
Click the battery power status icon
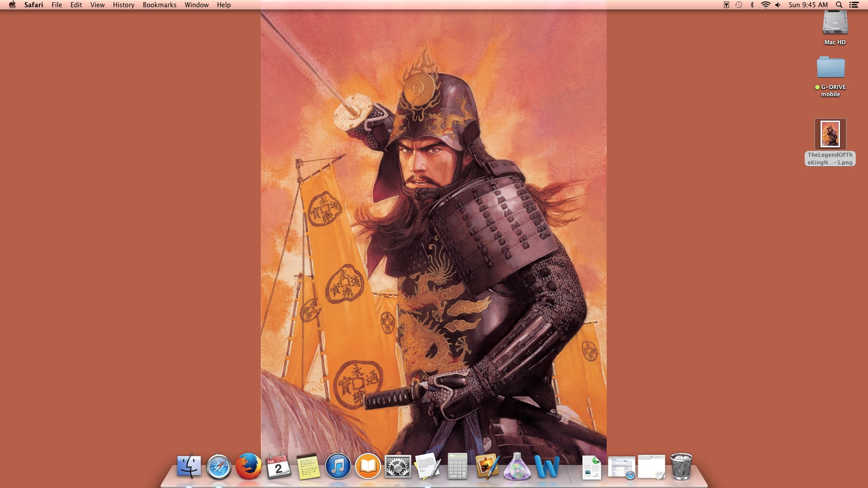(x=726, y=5)
